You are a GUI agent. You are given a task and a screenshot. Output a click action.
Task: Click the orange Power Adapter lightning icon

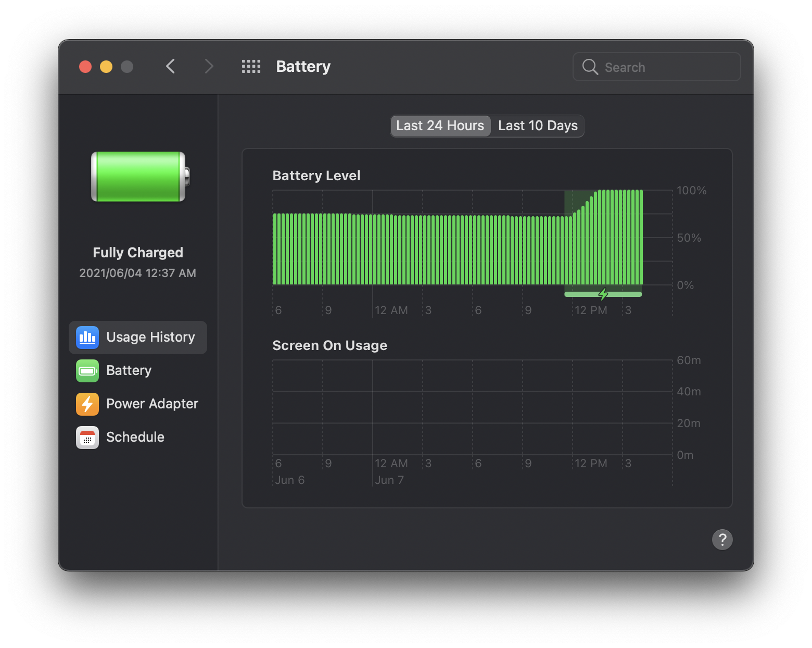(x=87, y=404)
